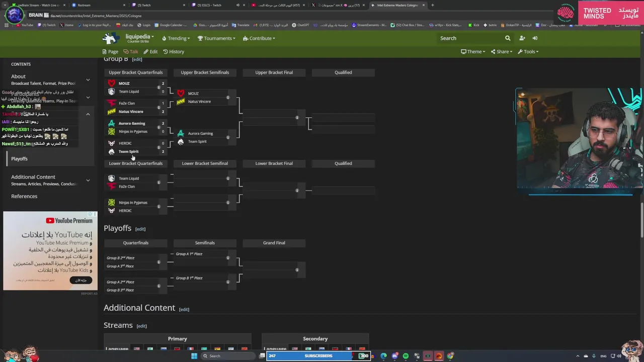Open the Translate bookmark
644x362 pixels.
(240, 25)
